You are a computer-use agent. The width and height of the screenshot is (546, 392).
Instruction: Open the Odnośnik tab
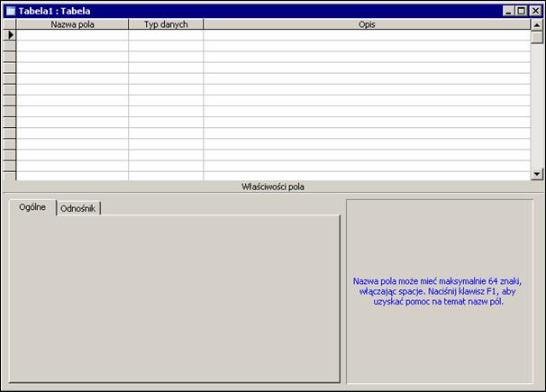point(78,208)
